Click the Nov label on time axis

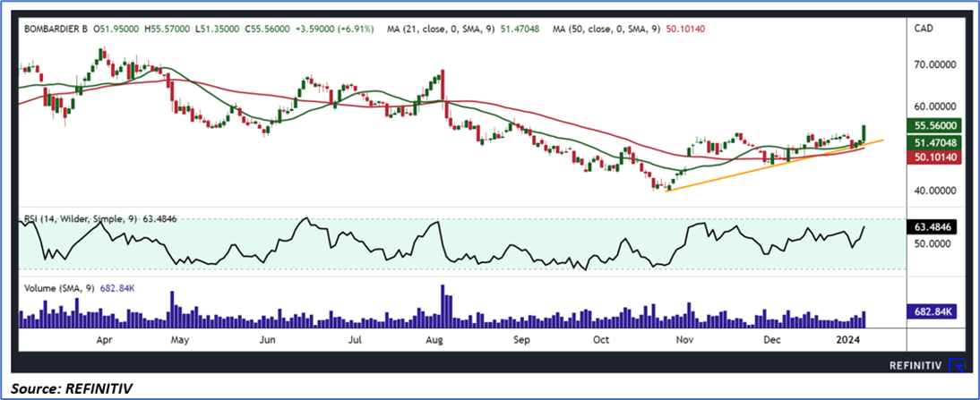coord(685,341)
